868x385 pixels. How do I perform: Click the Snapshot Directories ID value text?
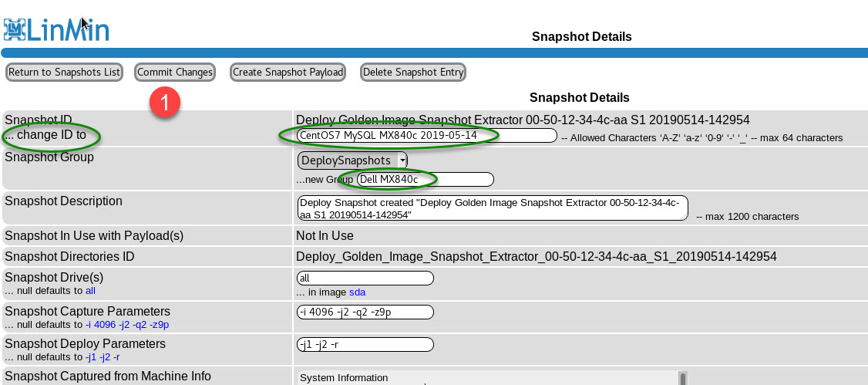click(x=536, y=256)
